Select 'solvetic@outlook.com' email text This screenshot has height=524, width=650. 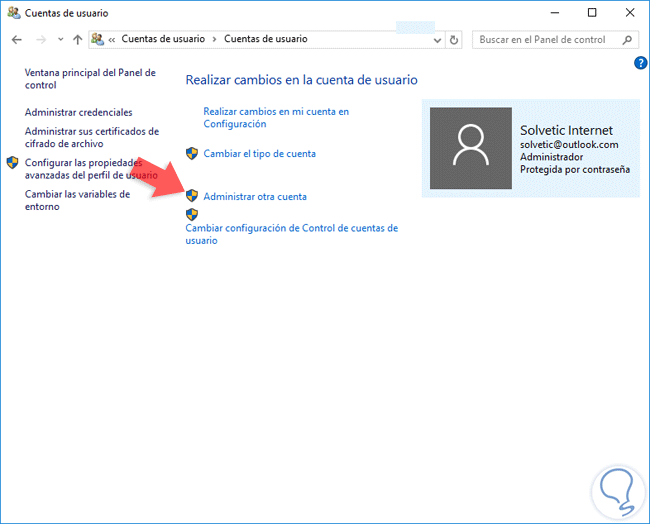pyautogui.click(x=569, y=145)
